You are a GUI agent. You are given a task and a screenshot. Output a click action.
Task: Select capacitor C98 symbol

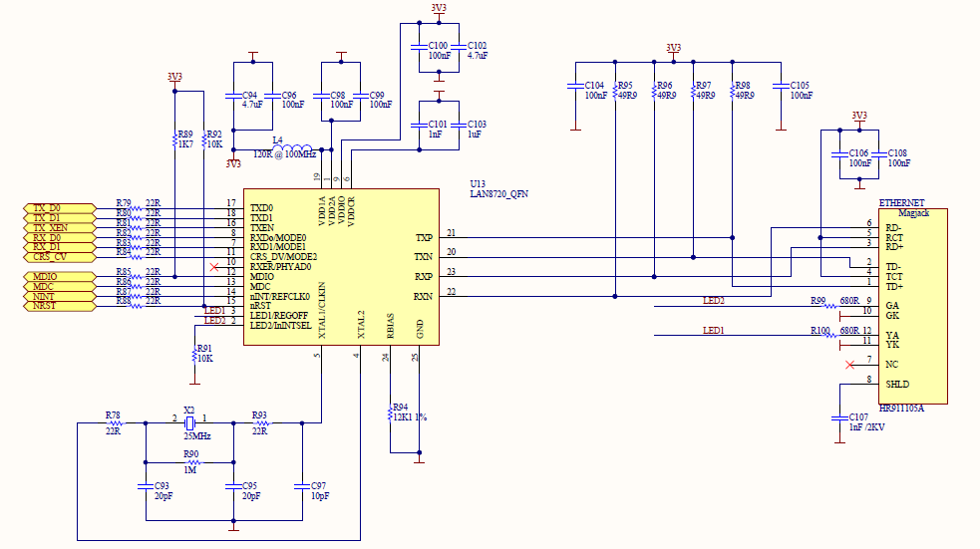pyautogui.click(x=322, y=97)
